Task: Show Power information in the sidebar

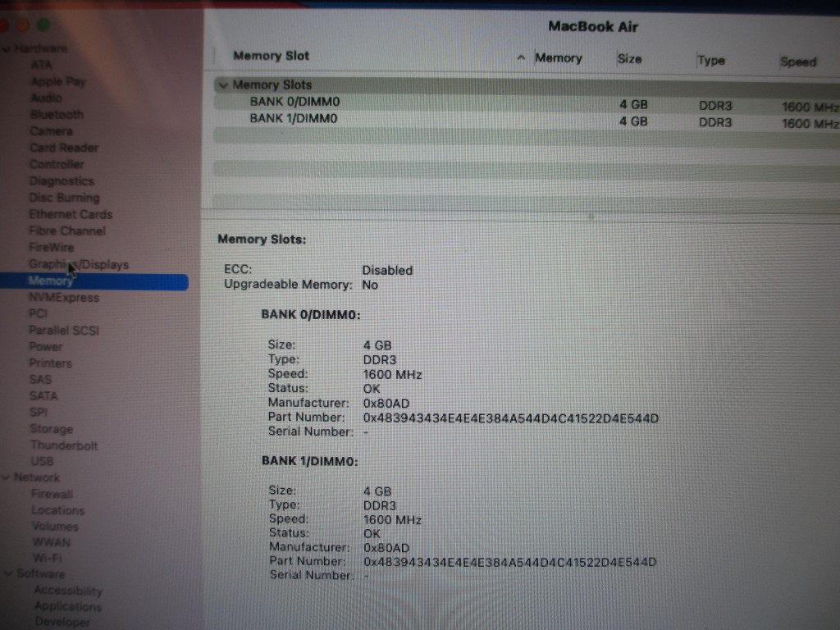Action: [x=46, y=347]
